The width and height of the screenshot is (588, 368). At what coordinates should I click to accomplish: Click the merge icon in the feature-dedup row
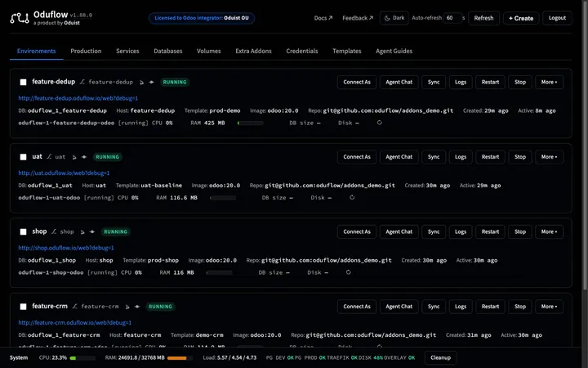[142, 83]
